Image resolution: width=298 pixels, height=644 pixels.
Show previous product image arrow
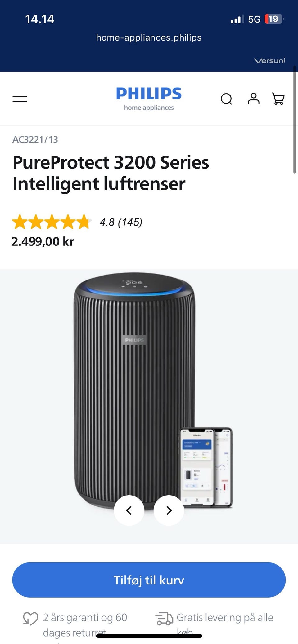tap(129, 510)
